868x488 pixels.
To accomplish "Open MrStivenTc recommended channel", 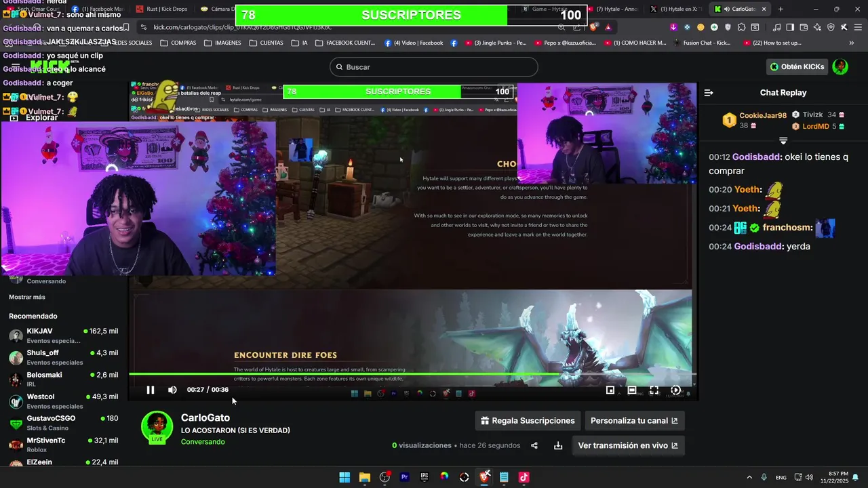I will (64, 444).
